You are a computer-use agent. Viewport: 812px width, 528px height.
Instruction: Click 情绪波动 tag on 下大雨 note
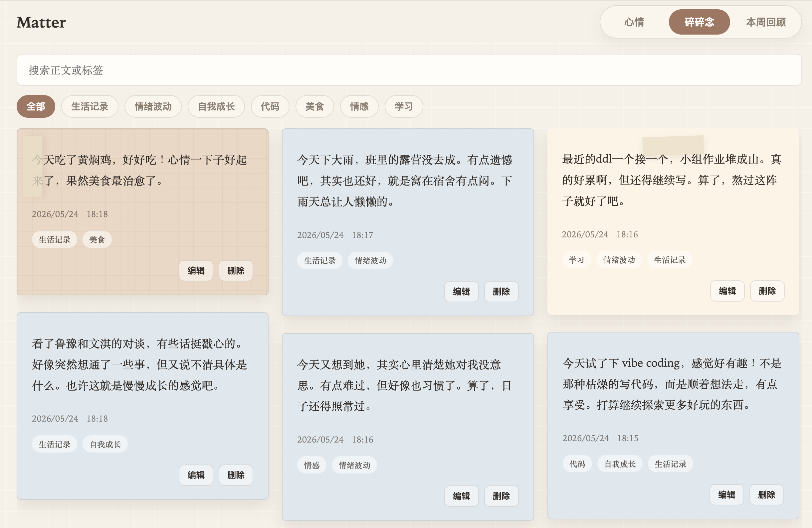tap(370, 261)
